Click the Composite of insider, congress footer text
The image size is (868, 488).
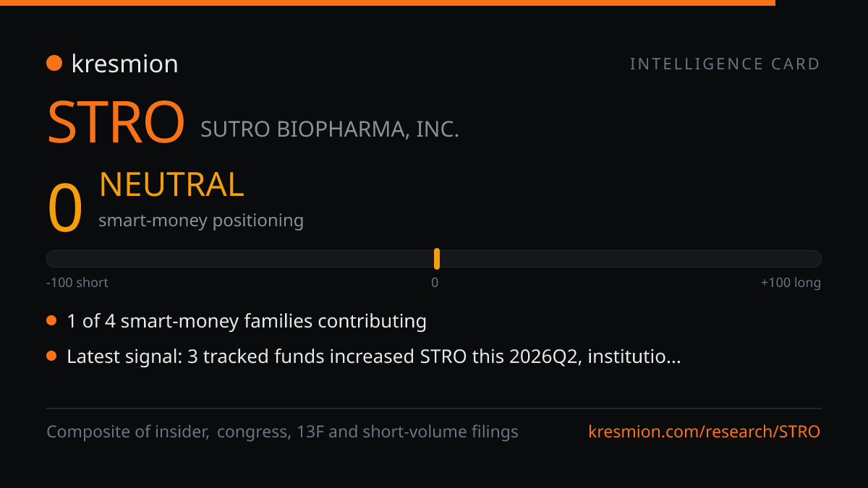coord(282,432)
